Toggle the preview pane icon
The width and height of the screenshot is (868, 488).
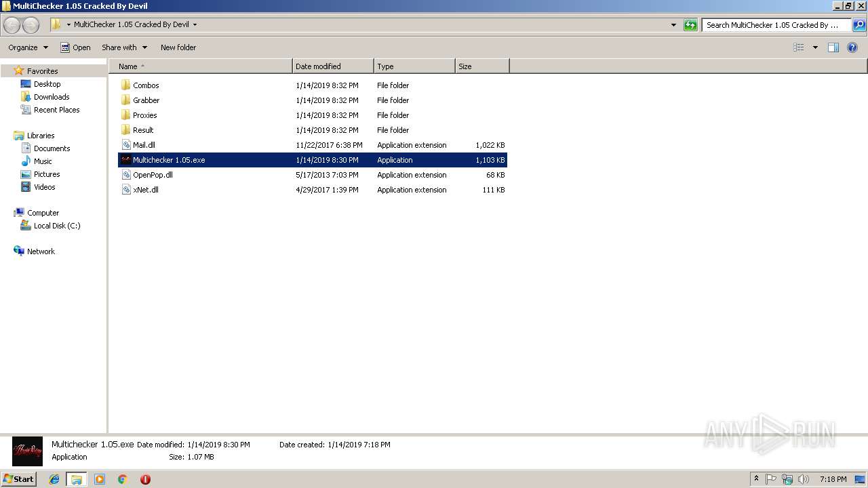(833, 47)
